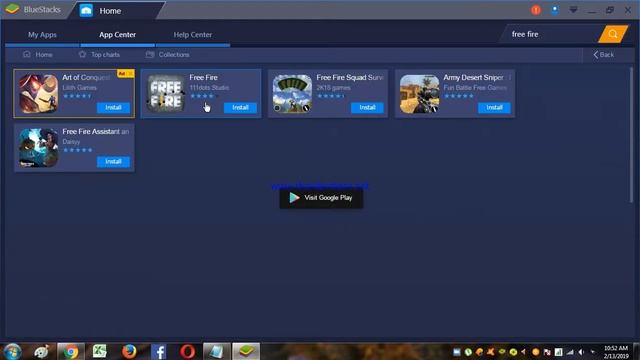Click Visit Google Play button
This screenshot has width=640, height=360.
[321, 198]
